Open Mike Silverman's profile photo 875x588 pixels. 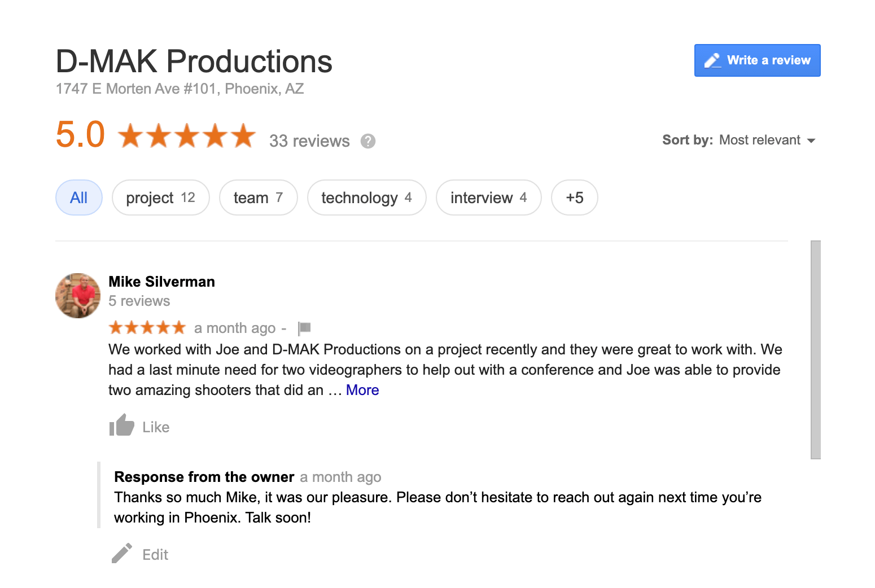click(x=78, y=296)
